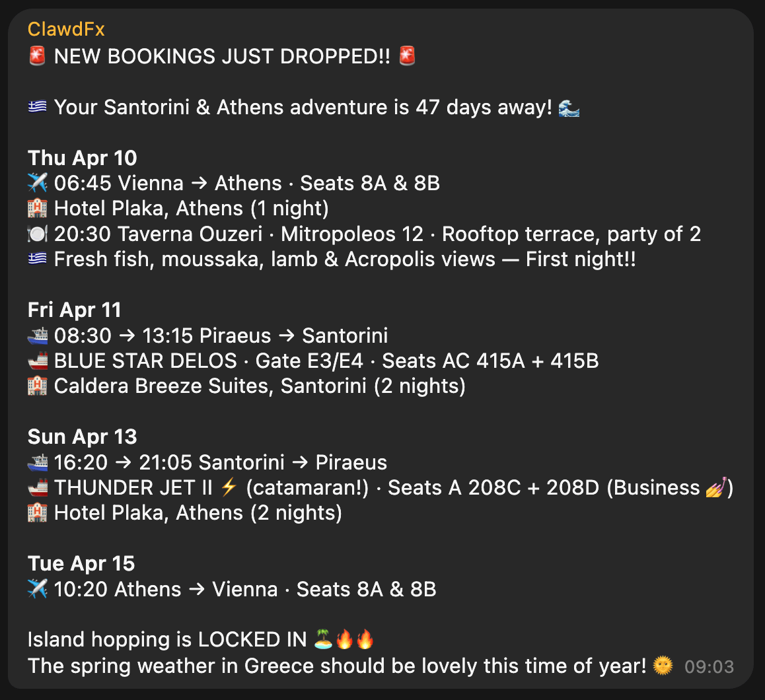765x700 pixels.
Task: Click the nail polish emoji after Business
Action: tap(715, 487)
